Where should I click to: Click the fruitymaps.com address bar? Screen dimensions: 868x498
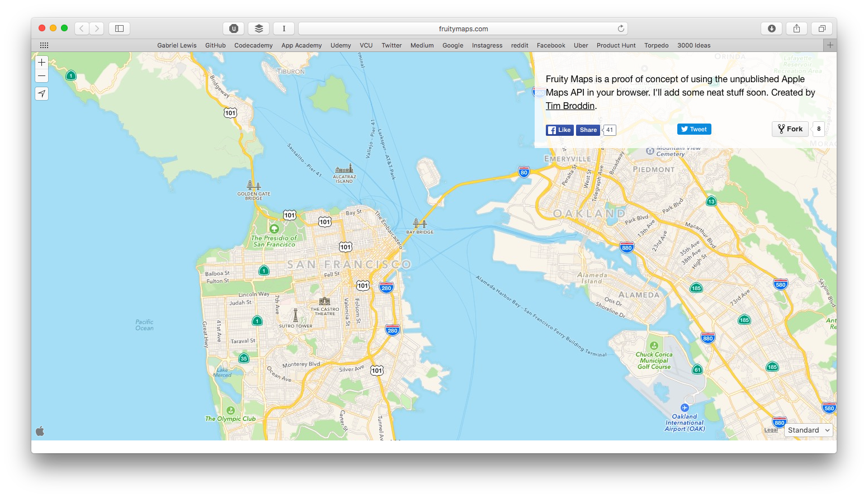463,29
